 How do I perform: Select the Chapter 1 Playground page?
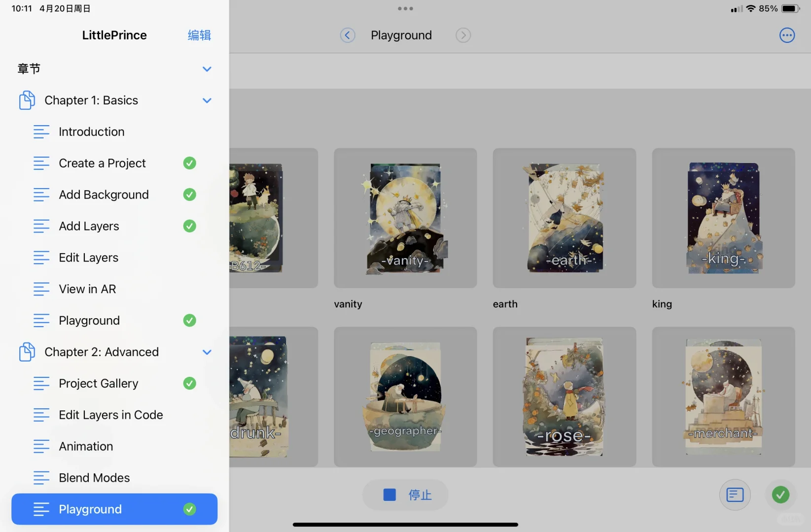[x=114, y=321]
